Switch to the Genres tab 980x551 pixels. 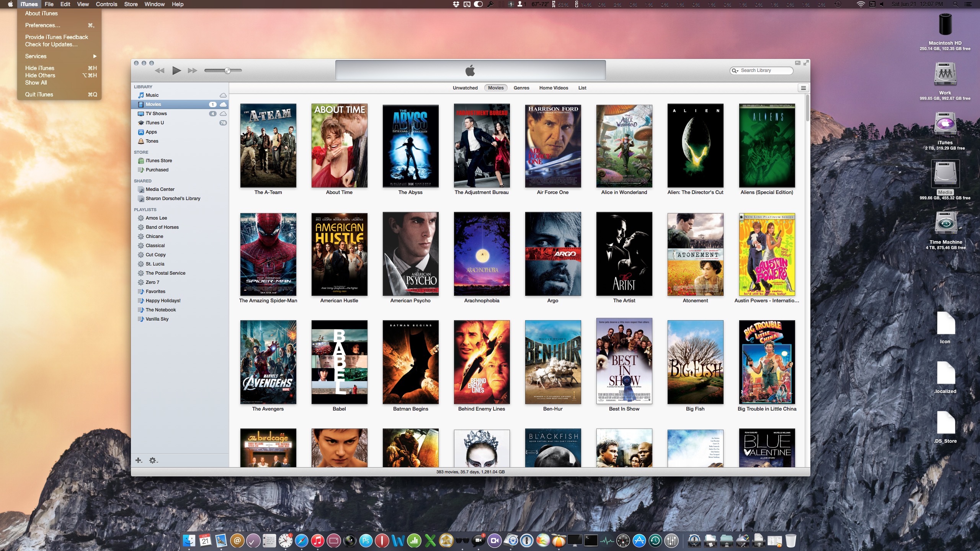(521, 88)
